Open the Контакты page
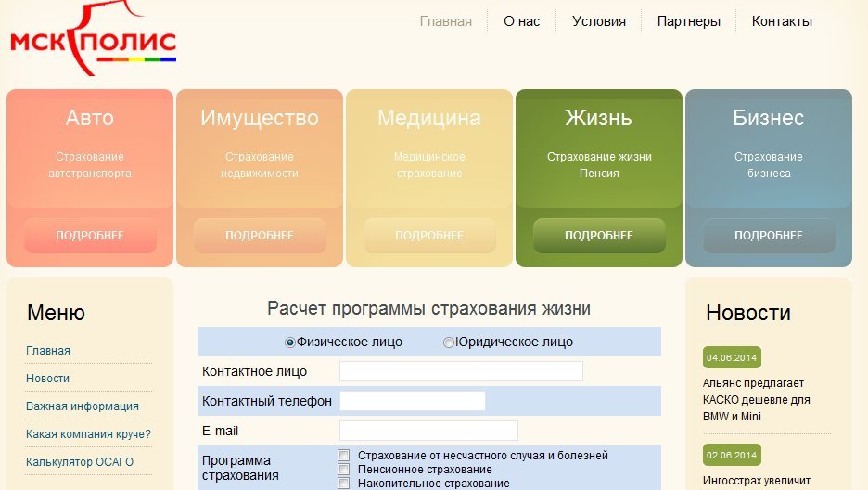The image size is (868, 490). 782,21
